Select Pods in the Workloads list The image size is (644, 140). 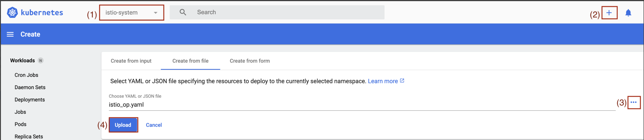click(x=20, y=124)
